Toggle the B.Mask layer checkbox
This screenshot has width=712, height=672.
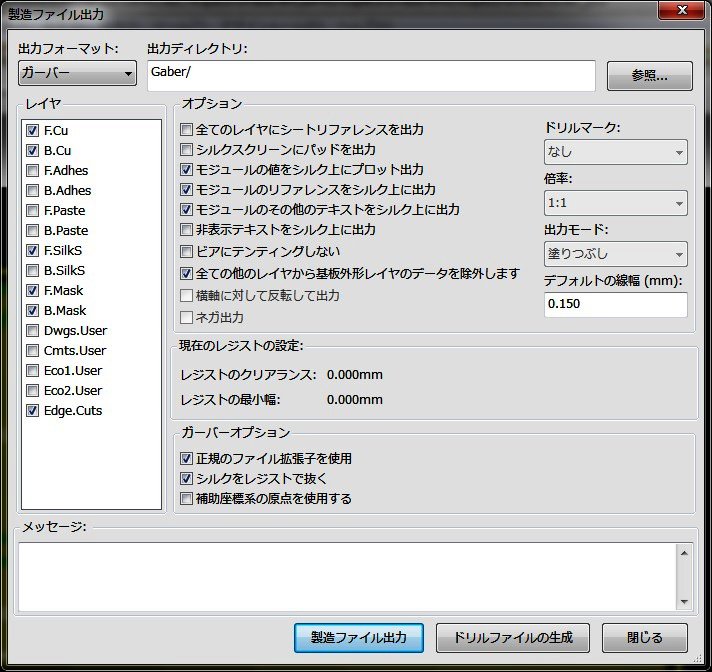pyautogui.click(x=32, y=311)
